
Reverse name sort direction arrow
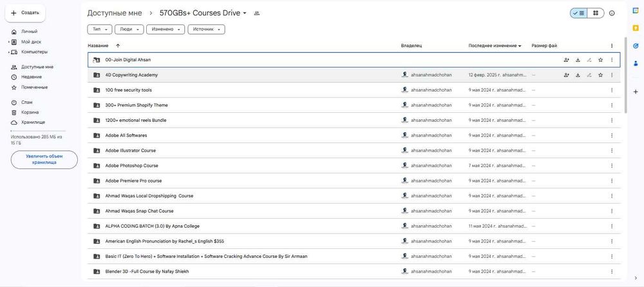point(118,46)
